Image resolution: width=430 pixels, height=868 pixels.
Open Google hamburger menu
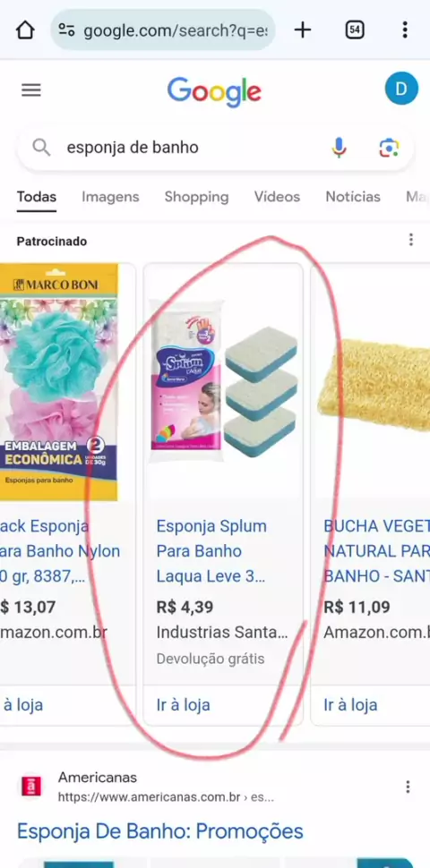[31, 90]
